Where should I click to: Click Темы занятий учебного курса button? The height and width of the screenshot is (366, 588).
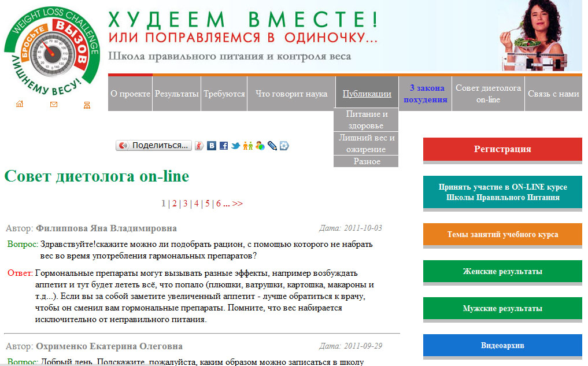coord(502,234)
